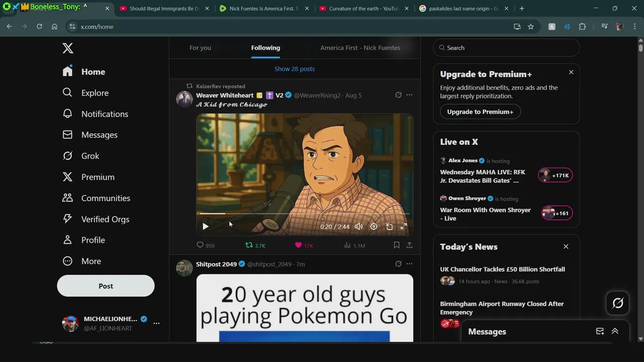Screen dimensions: 644x362
Task: Expand the Messages drawer
Action: coord(615,331)
